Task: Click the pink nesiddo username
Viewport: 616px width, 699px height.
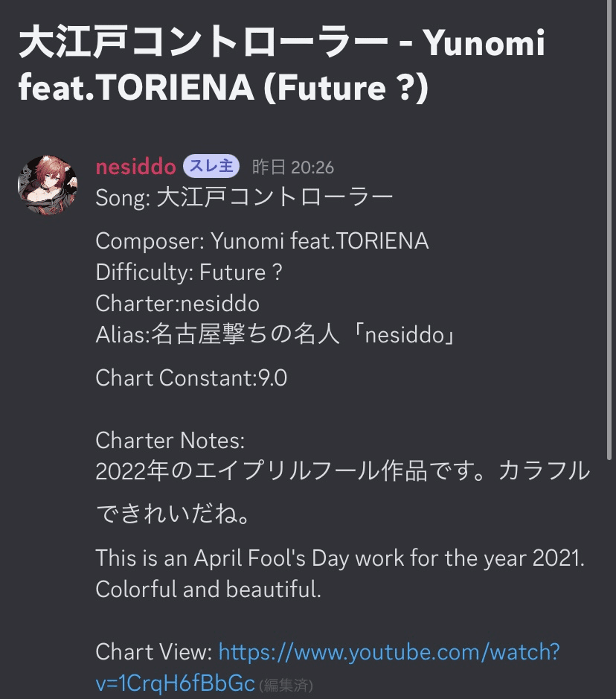Action: [135, 167]
